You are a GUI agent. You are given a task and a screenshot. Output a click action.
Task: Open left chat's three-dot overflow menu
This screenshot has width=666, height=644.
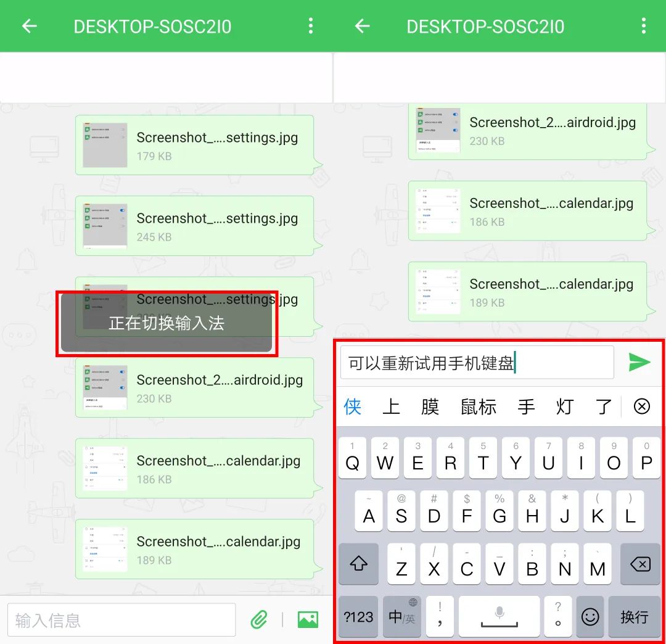coord(311,26)
